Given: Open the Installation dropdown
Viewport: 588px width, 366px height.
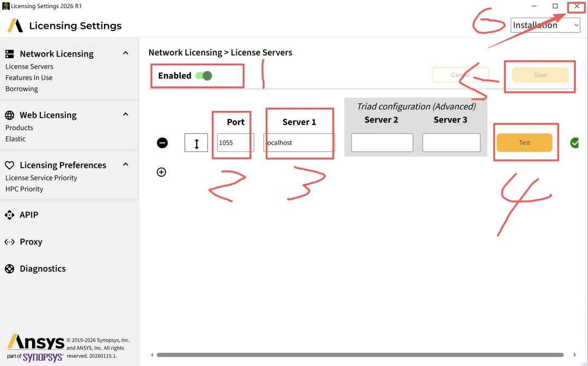Looking at the screenshot, I should [545, 25].
